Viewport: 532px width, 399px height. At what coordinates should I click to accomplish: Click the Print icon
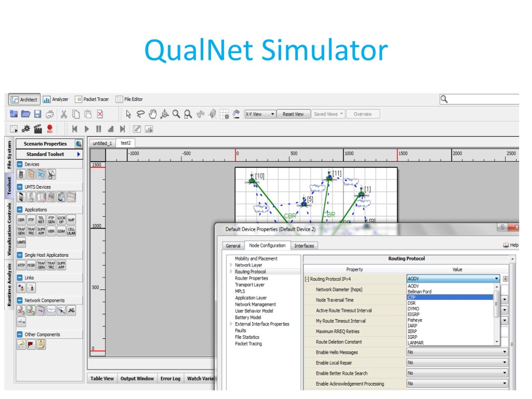pos(49,114)
